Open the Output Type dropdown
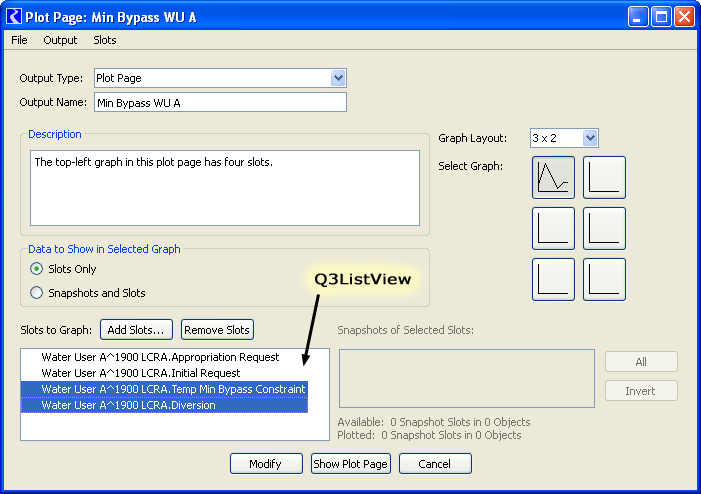Image resolution: width=701 pixels, height=494 pixels. coord(220,78)
